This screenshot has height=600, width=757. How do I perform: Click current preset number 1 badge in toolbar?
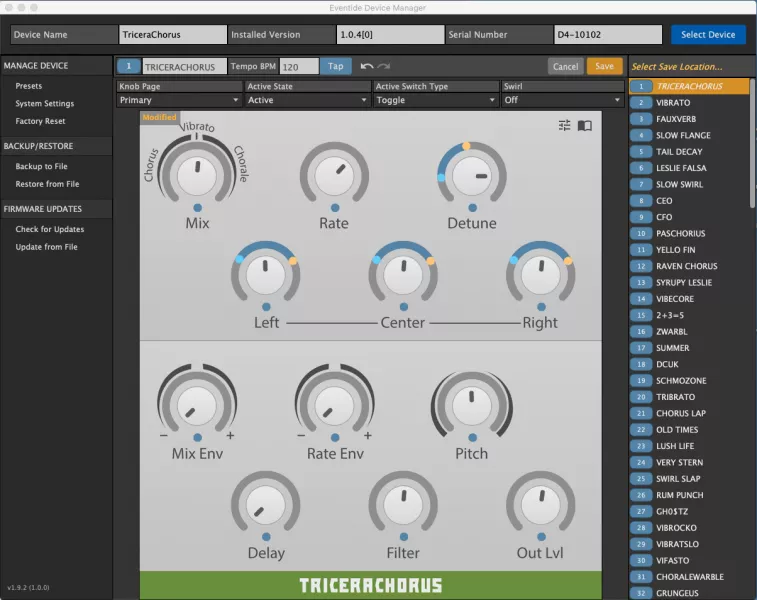128,66
